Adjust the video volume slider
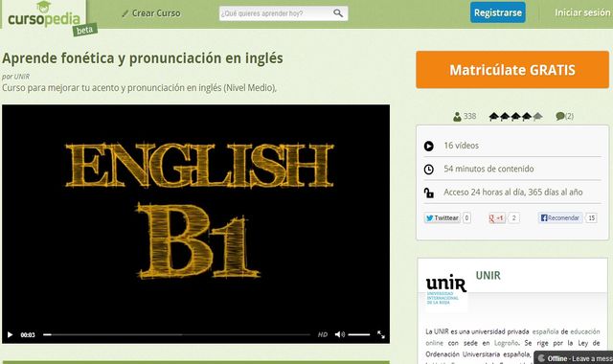This screenshot has height=364, width=613. [x=359, y=334]
